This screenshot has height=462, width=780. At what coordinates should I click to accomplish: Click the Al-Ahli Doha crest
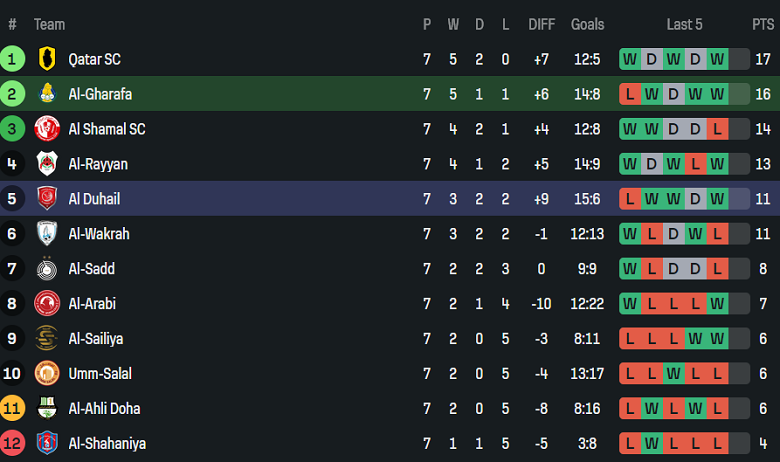[47, 409]
